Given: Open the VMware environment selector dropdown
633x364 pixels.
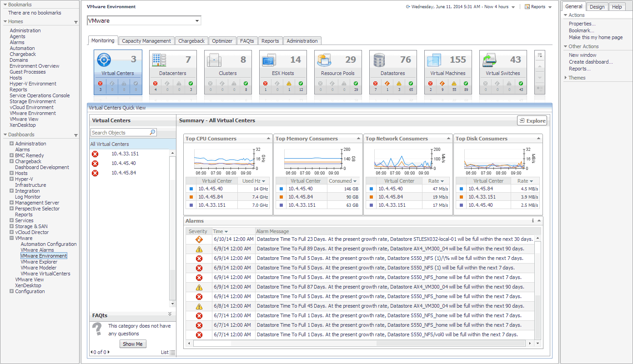Looking at the screenshot, I should coord(197,21).
